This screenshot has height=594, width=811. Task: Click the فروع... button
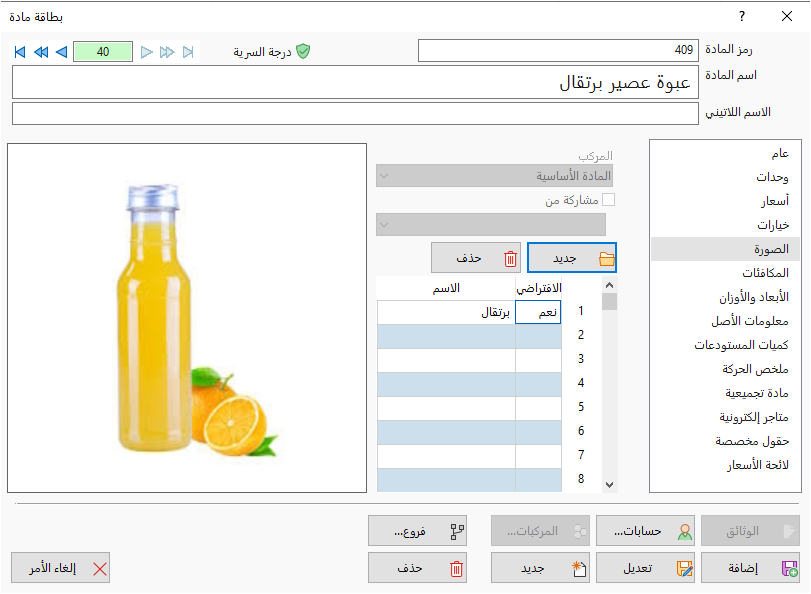[x=417, y=531]
